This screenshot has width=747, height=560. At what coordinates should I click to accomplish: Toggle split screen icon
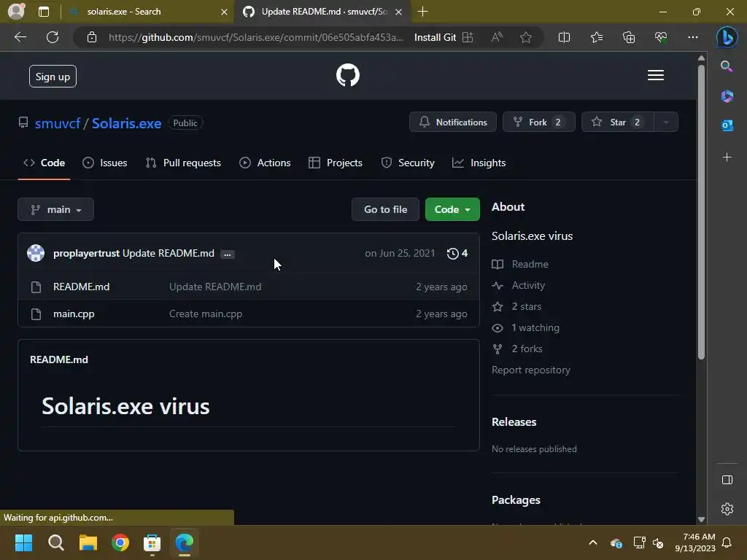(564, 37)
